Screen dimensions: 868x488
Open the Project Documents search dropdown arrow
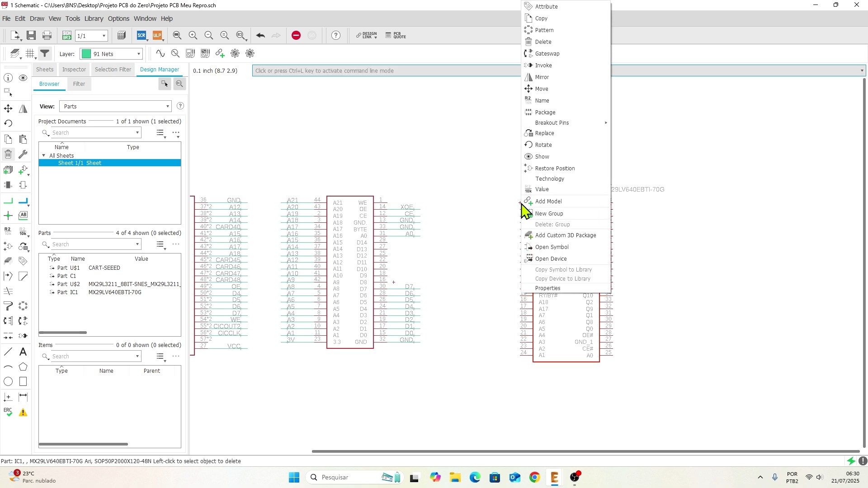(x=137, y=133)
